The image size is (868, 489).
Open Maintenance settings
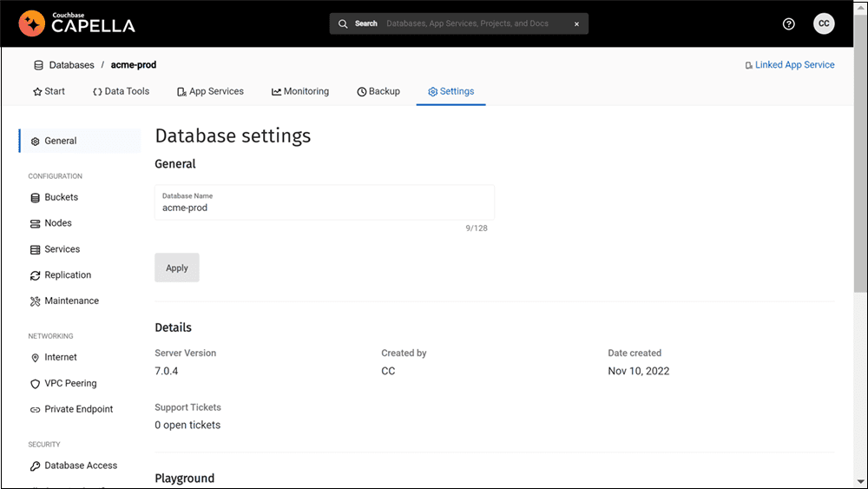click(71, 301)
